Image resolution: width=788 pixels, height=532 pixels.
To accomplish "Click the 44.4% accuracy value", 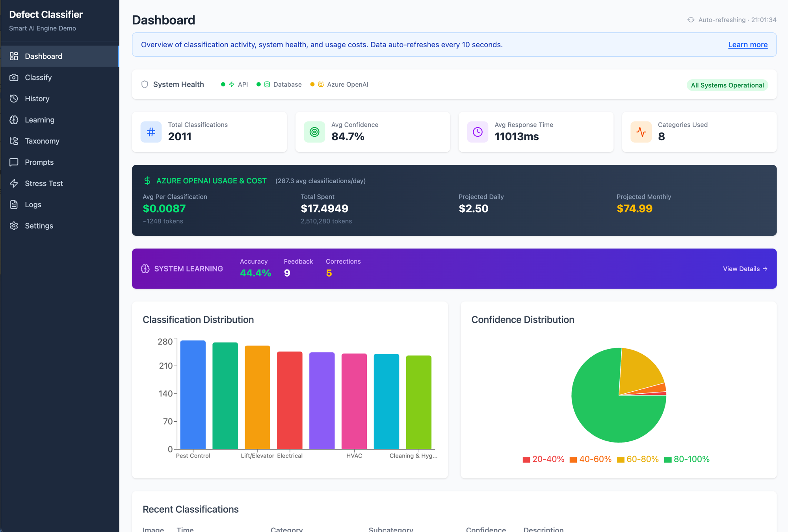I will pos(255,273).
